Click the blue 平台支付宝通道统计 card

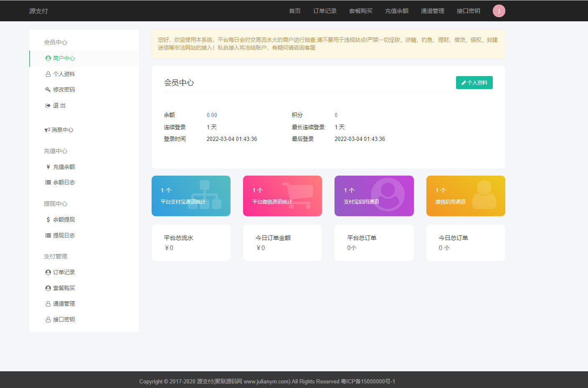click(x=191, y=196)
